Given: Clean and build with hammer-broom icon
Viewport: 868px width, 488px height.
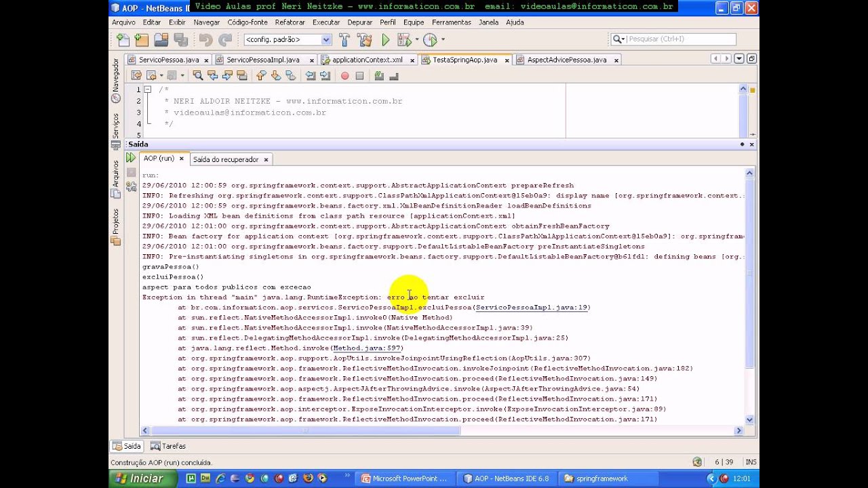Looking at the screenshot, I should point(365,40).
